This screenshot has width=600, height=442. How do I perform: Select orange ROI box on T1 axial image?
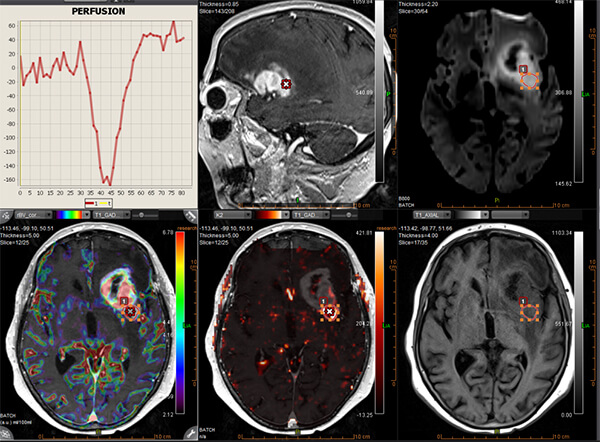coord(530,312)
